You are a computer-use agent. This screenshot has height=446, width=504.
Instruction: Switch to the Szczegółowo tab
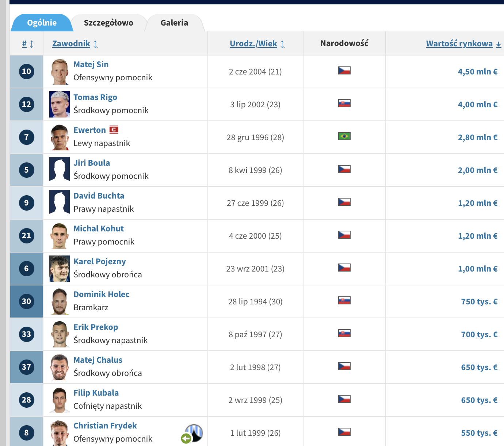tap(108, 23)
